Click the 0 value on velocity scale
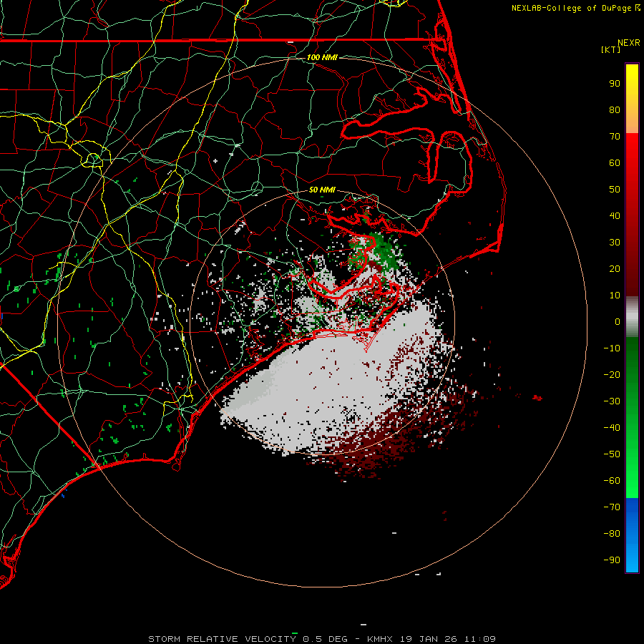The width and height of the screenshot is (644, 644). 618,322
